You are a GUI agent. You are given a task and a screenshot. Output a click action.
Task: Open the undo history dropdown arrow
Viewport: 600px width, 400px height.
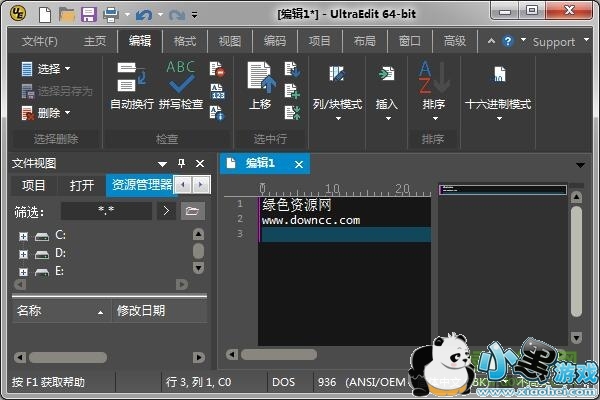pyautogui.click(x=160, y=15)
